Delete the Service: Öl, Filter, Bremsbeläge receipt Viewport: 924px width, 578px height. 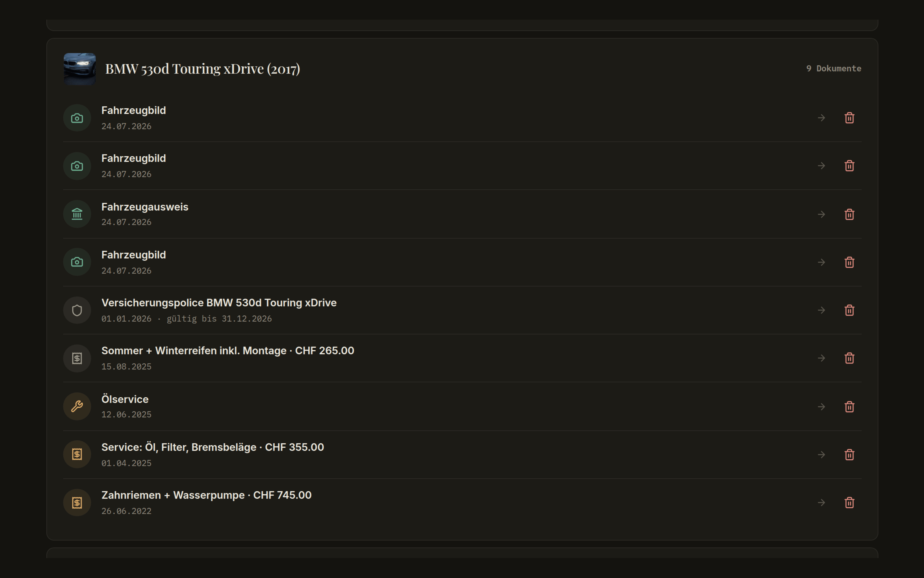[x=849, y=455]
